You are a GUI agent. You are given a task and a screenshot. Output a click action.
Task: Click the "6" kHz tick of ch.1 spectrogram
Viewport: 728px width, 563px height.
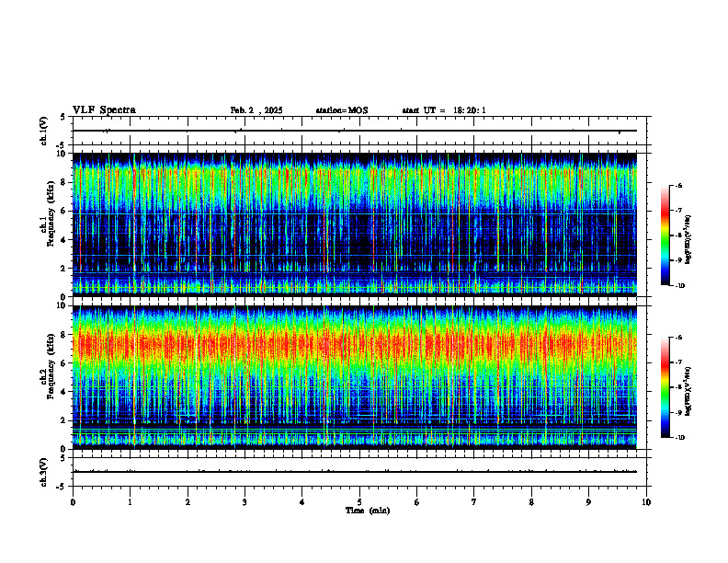(x=64, y=211)
